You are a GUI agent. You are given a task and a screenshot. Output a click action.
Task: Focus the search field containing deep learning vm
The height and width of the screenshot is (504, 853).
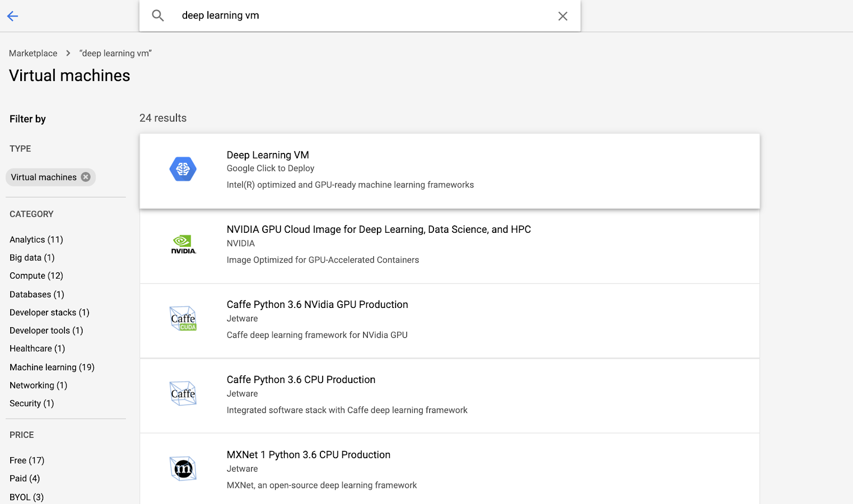click(360, 16)
